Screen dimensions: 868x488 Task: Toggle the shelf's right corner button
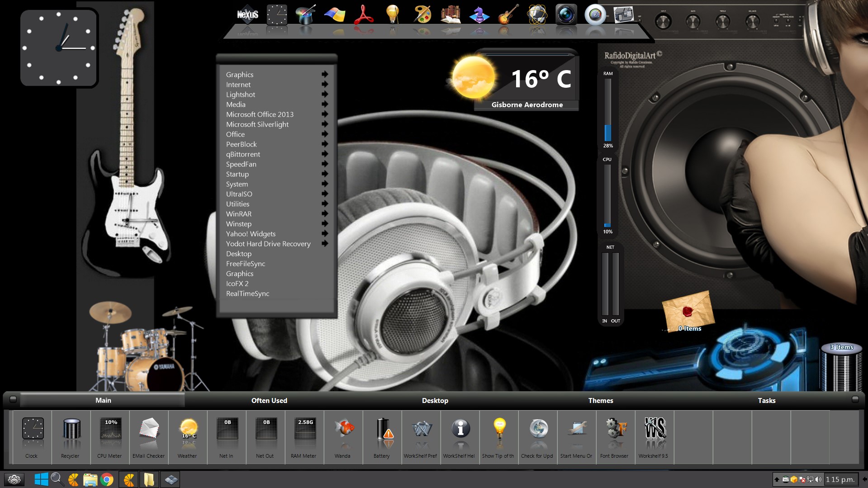pyautogui.click(x=855, y=399)
